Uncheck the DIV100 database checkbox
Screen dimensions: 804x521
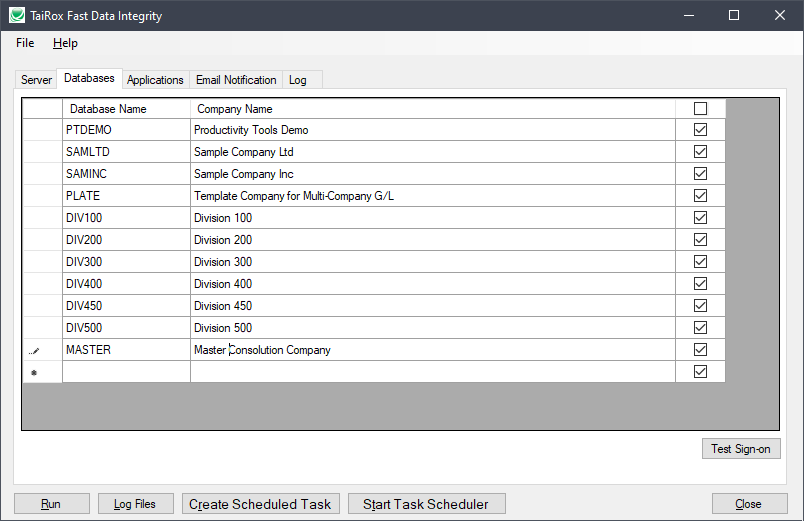click(x=700, y=218)
